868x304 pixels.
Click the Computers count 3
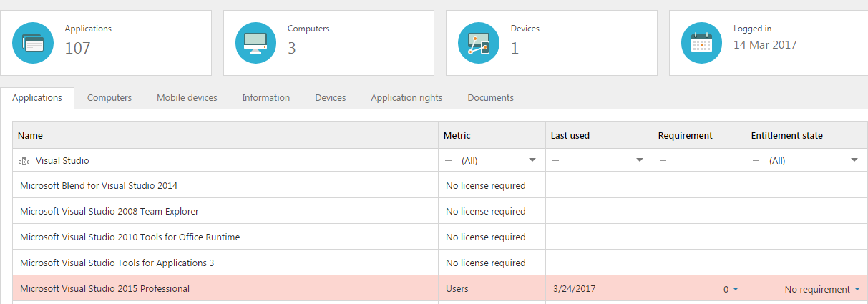[x=292, y=49]
